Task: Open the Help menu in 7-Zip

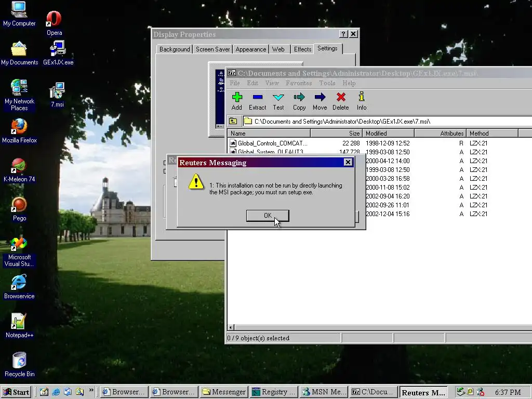Action: [x=349, y=83]
